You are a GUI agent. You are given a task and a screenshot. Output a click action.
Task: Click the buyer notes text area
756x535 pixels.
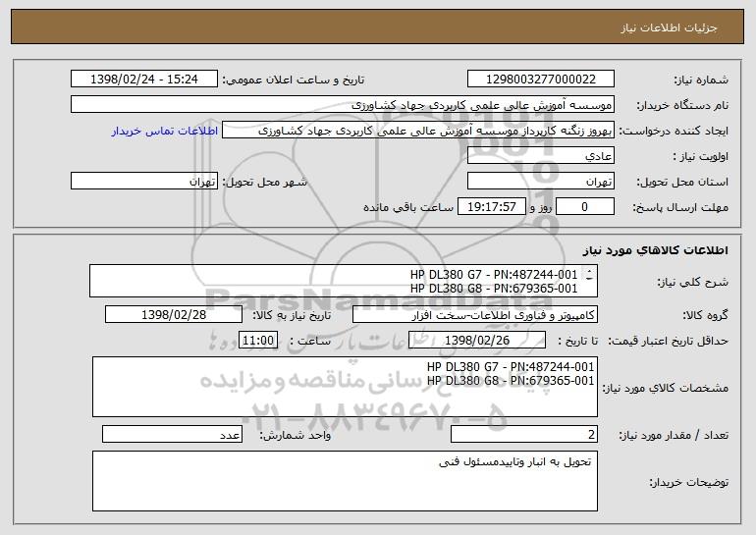[345, 481]
